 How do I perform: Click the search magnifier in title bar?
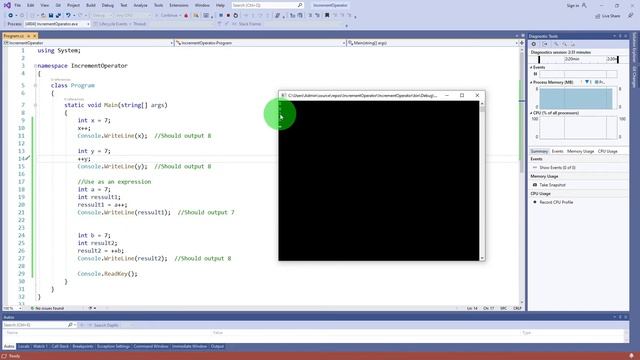pos(300,5)
